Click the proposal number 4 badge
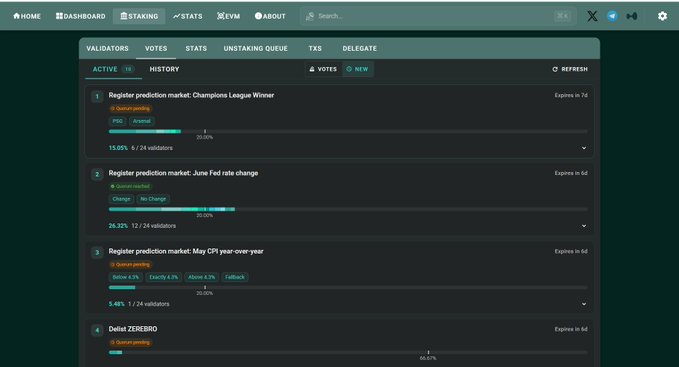The height and width of the screenshot is (367, 679). [97, 330]
